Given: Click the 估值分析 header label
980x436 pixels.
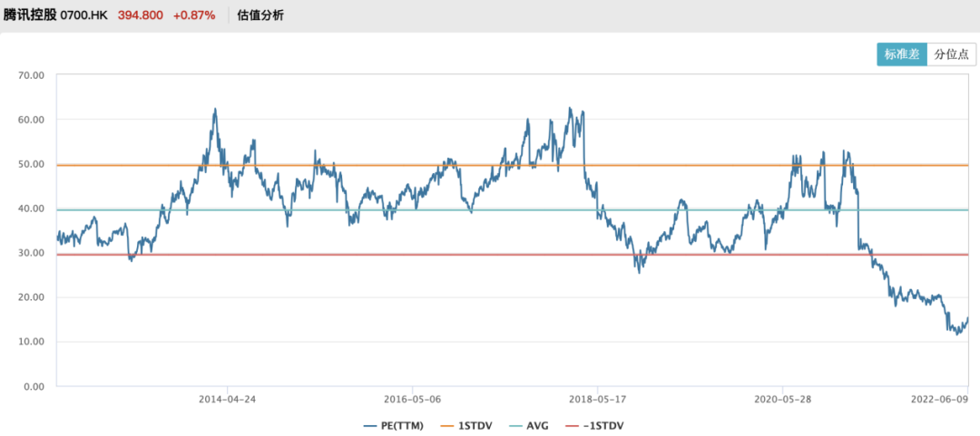Looking at the screenshot, I should click(260, 15).
